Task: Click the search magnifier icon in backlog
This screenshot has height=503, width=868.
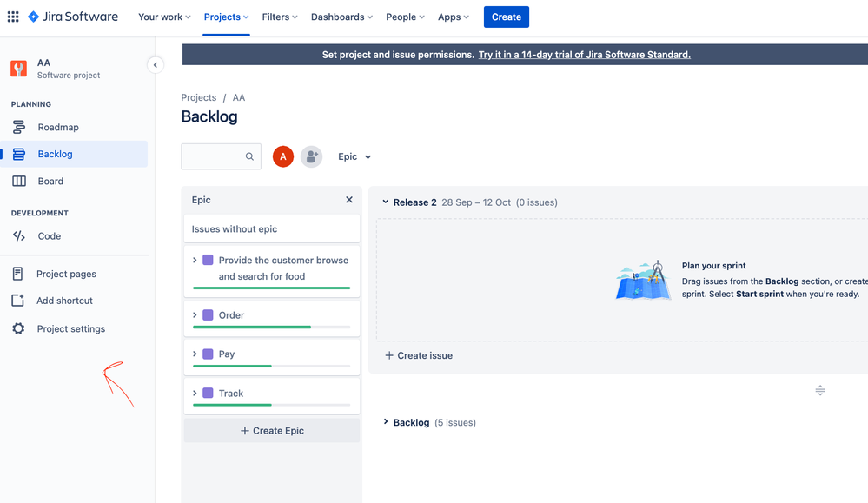Action: coord(249,156)
